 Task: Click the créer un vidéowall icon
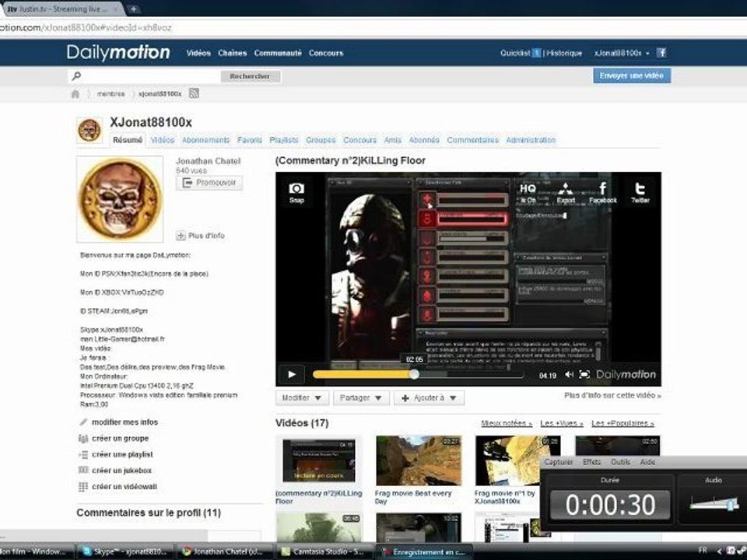pyautogui.click(x=83, y=487)
